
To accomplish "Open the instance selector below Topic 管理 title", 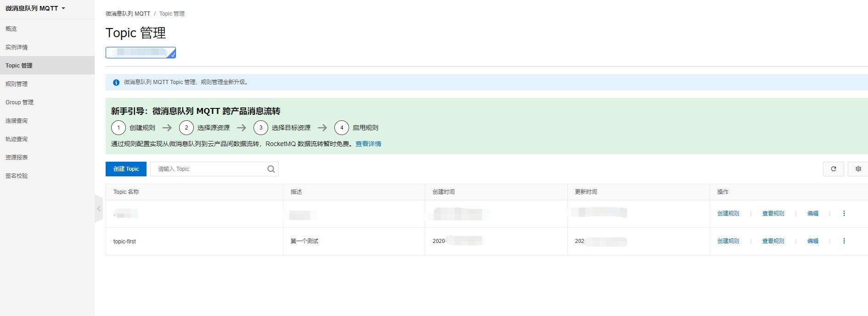I will (x=141, y=52).
